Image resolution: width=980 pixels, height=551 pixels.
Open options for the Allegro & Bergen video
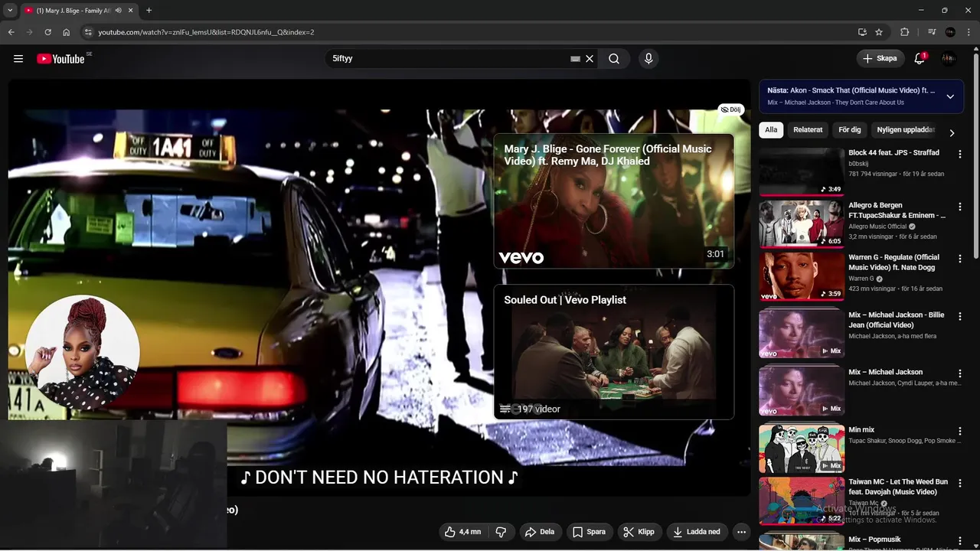[959, 207]
